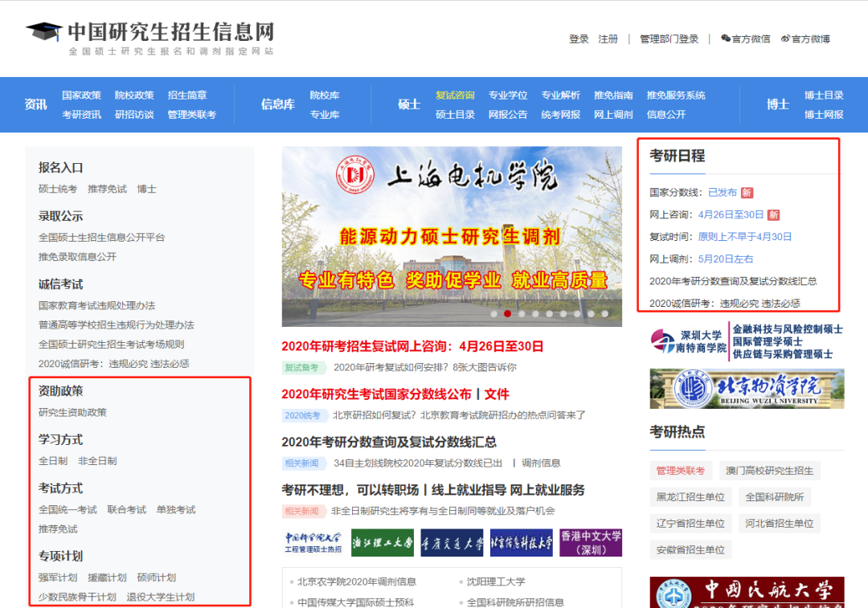The width and height of the screenshot is (868, 608).
Task: Open 院校库 in the 信息库 navigation menu
Action: coord(325,95)
